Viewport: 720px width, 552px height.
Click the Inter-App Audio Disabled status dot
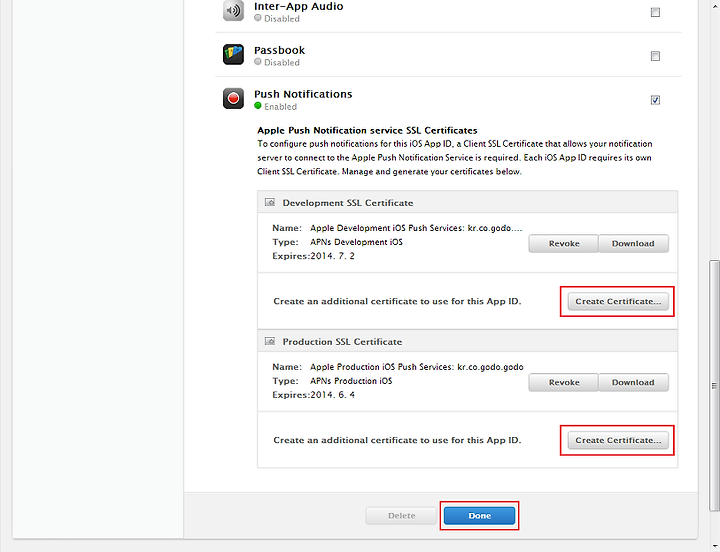pyautogui.click(x=258, y=18)
